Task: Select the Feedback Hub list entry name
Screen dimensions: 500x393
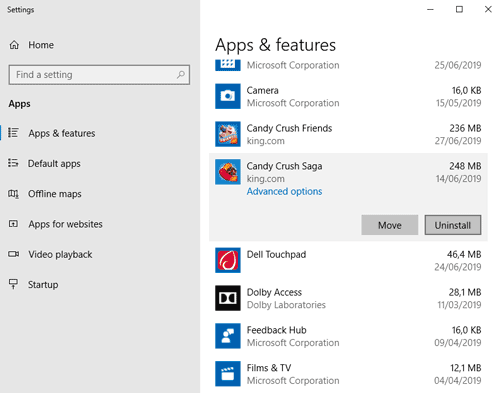Action: (276, 330)
